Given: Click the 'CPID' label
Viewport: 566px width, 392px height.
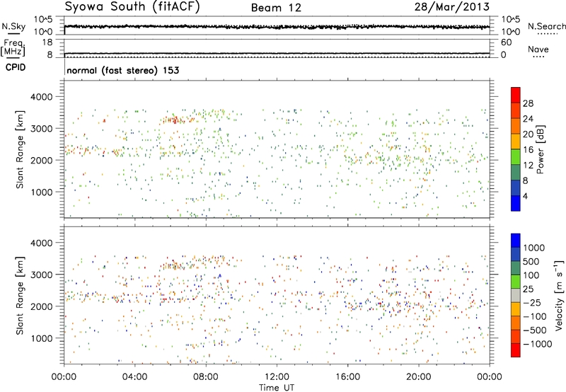Looking at the screenshot, I should pyautogui.click(x=16, y=67).
